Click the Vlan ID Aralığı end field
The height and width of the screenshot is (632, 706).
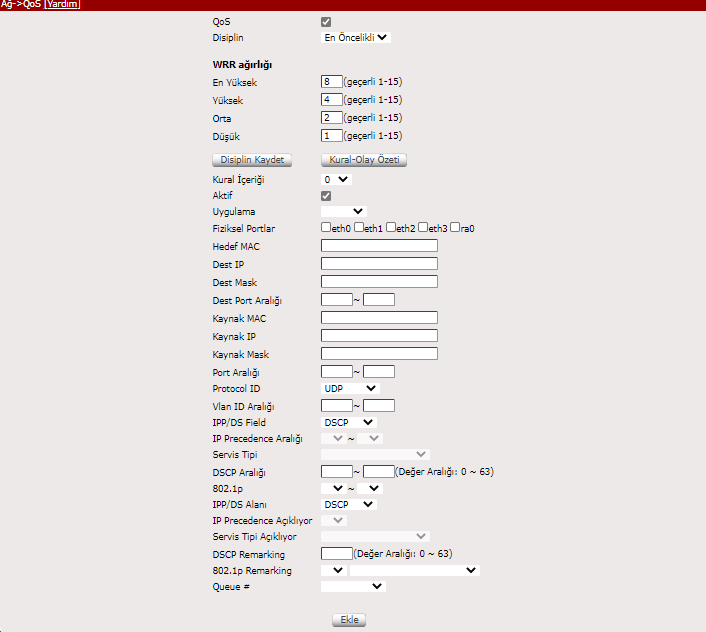coord(379,406)
